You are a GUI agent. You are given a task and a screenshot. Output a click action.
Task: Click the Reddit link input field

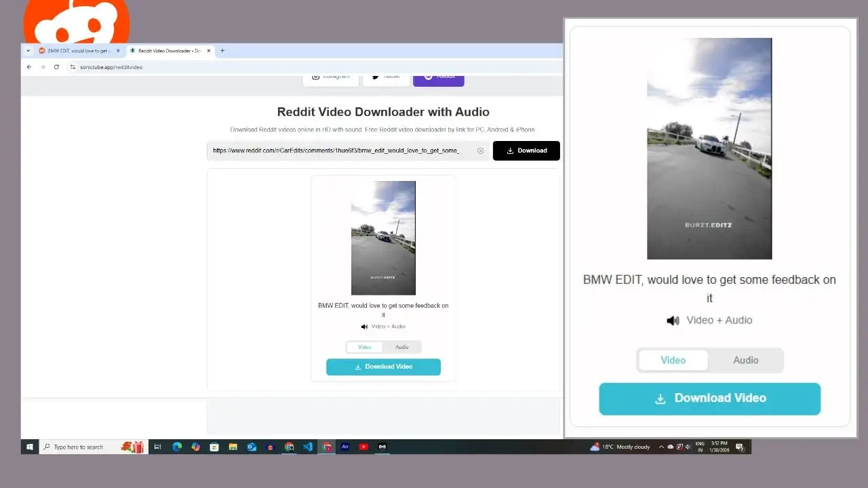(348, 150)
